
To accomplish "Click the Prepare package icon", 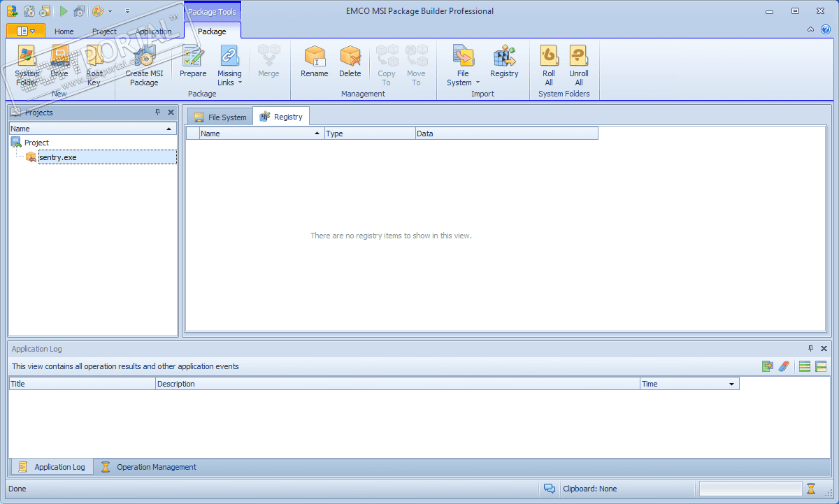I will click(x=193, y=57).
